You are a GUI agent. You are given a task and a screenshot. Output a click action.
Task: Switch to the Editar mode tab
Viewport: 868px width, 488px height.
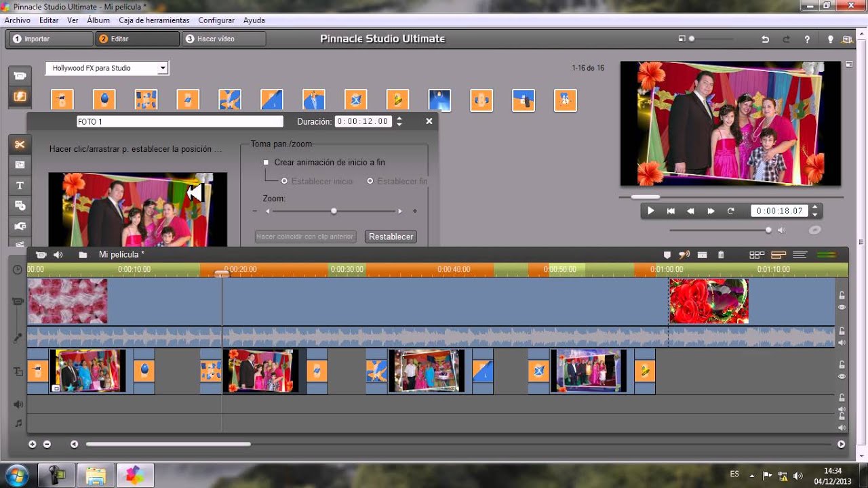click(x=137, y=39)
